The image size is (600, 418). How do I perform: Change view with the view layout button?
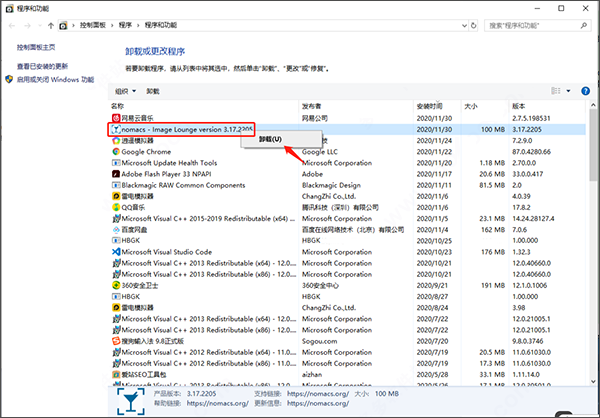[x=556, y=91]
